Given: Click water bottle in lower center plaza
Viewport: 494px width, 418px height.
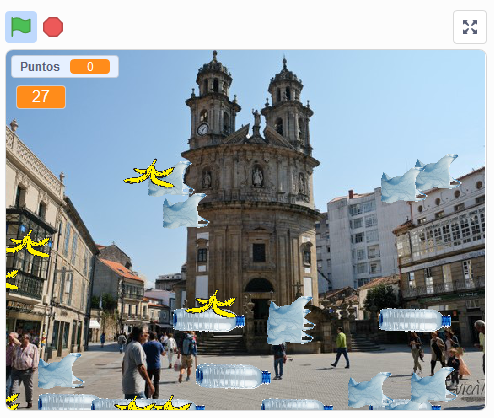Looking at the screenshot, I should pos(233,376).
